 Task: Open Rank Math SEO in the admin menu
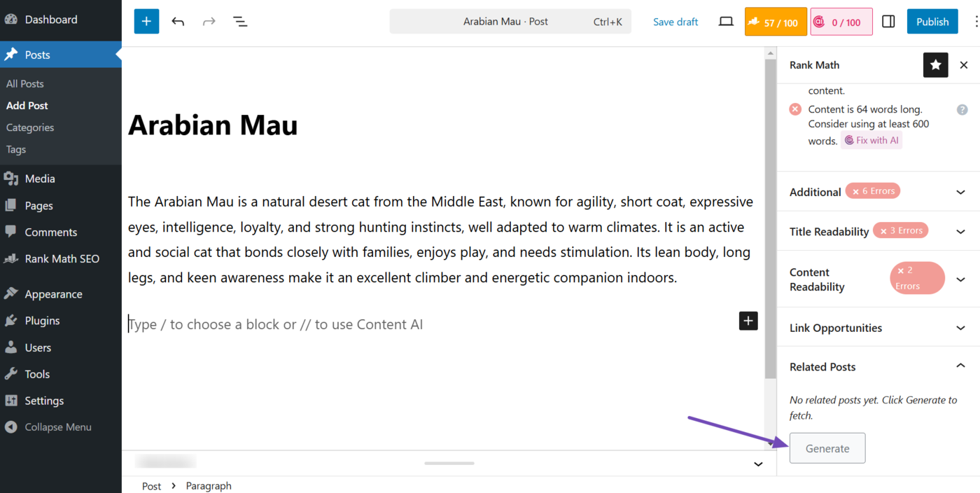(x=62, y=258)
